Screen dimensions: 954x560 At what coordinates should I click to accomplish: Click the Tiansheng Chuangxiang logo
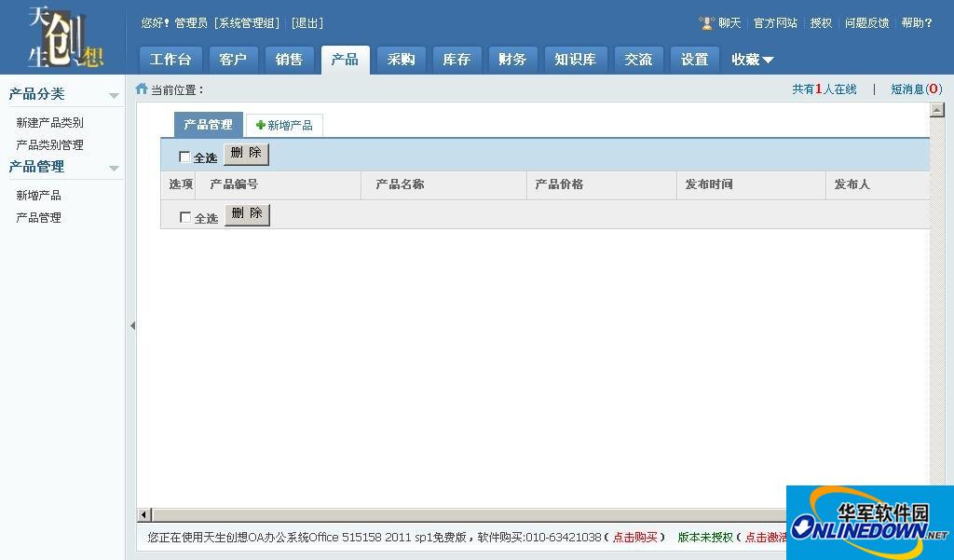pyautogui.click(x=63, y=37)
